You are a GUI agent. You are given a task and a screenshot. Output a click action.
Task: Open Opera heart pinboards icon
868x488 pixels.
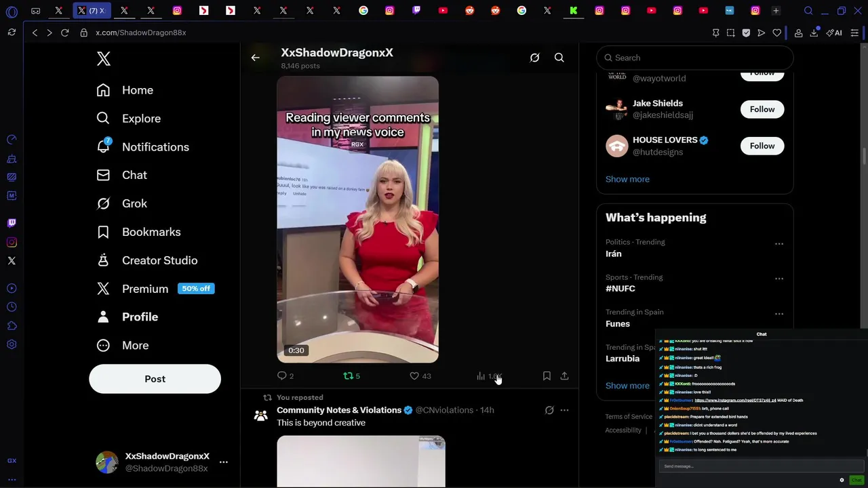(x=776, y=33)
